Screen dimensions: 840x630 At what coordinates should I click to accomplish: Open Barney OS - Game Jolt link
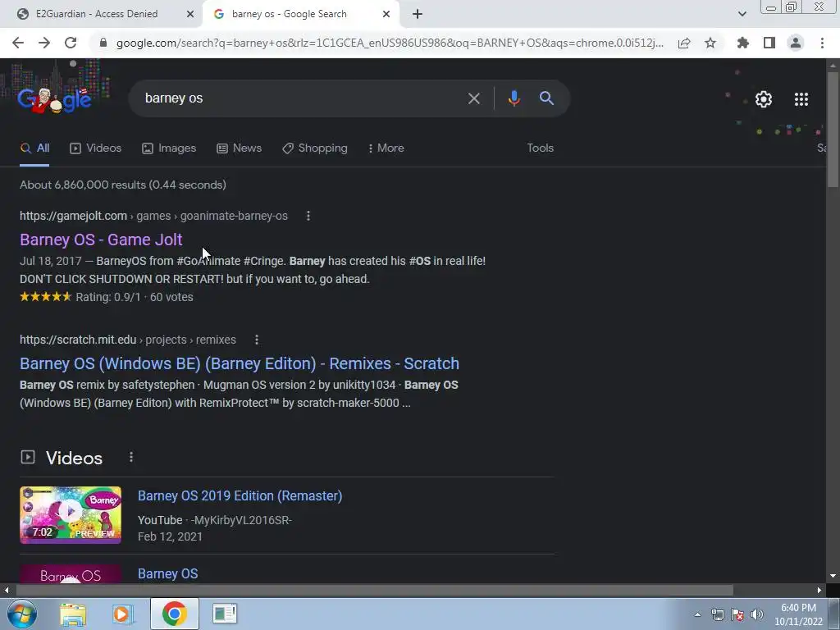pos(101,240)
